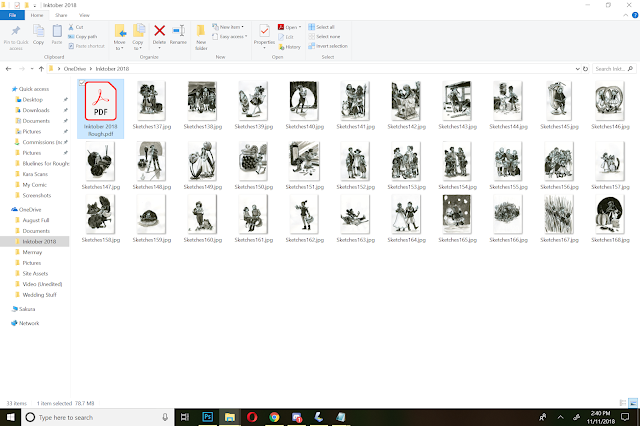Switch to the Home ribbon tab

(x=37, y=15)
